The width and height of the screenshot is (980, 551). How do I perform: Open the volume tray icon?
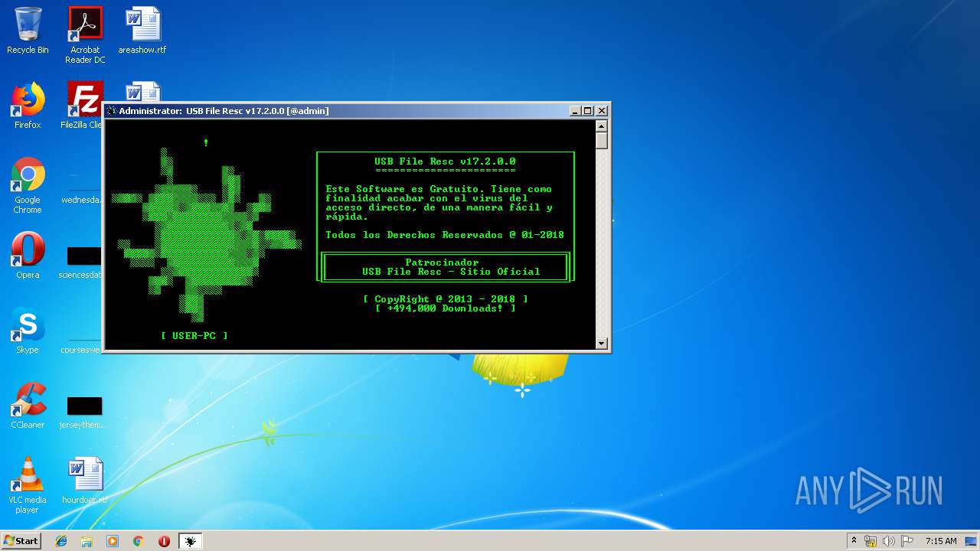889,541
